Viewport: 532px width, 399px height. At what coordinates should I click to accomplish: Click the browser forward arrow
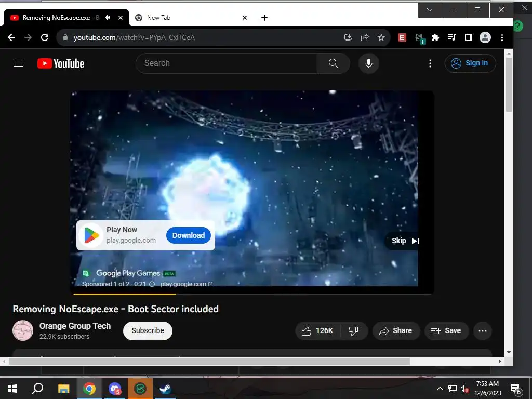(x=28, y=37)
